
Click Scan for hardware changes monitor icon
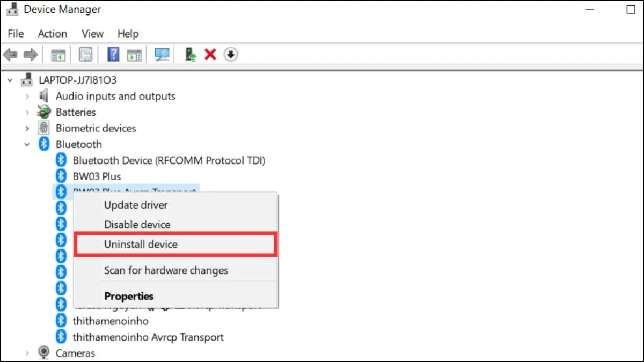(162, 55)
